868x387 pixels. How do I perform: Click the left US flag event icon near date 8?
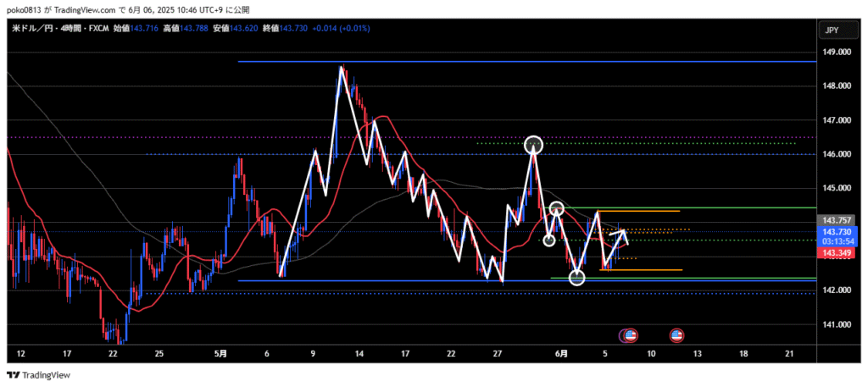pos(629,336)
